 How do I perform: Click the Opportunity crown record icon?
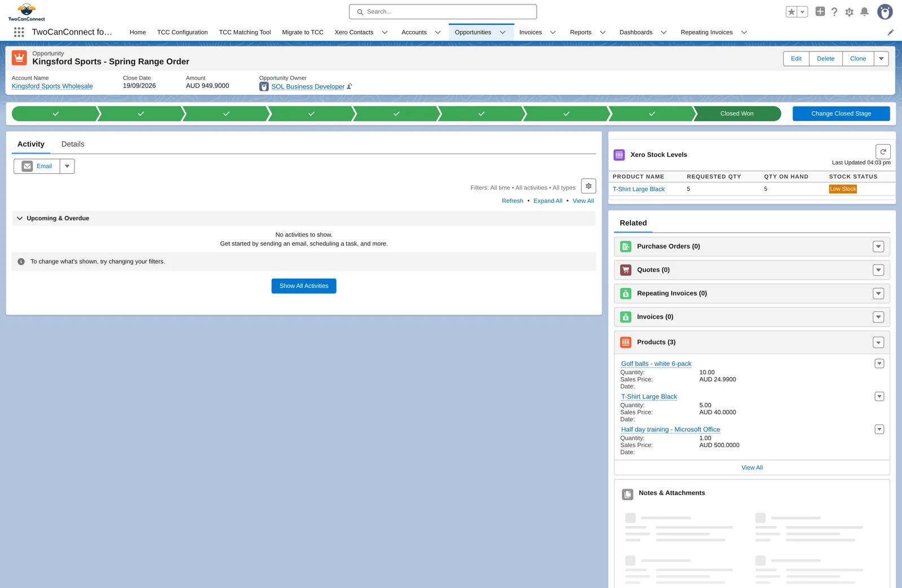pos(19,58)
